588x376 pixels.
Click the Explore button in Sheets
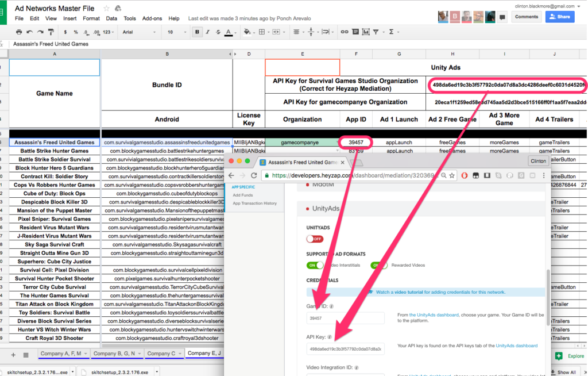(x=570, y=356)
